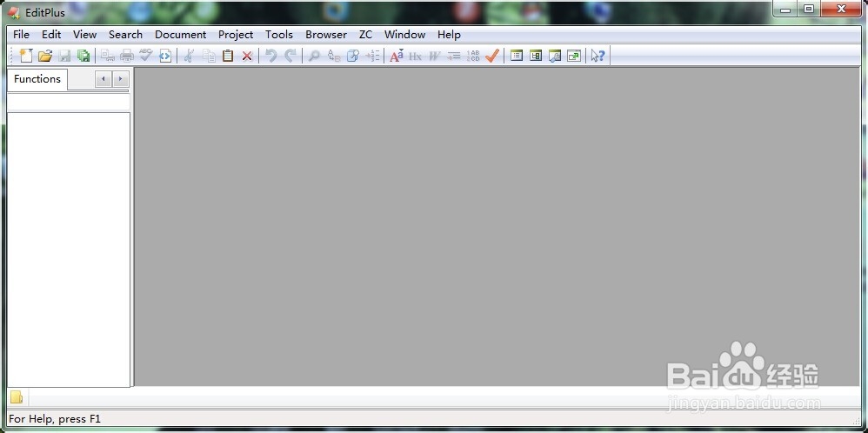Click the Auto Indent icon
868x433 pixels.
(x=454, y=56)
